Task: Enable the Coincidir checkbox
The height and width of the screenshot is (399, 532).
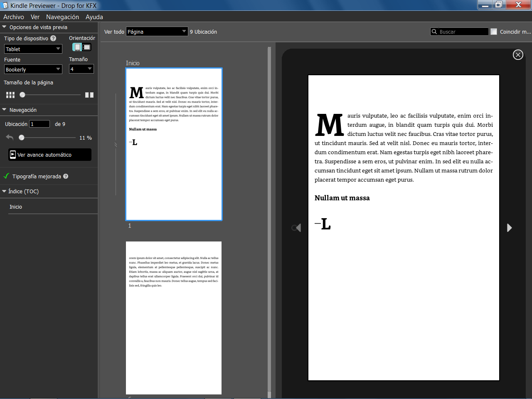Action: pos(494,32)
